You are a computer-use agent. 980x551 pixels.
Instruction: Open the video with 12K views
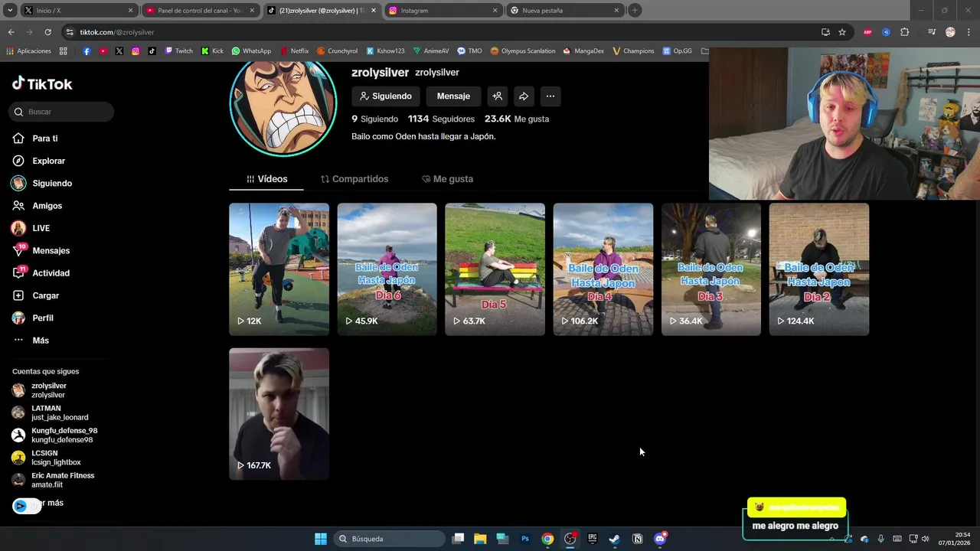pyautogui.click(x=279, y=269)
